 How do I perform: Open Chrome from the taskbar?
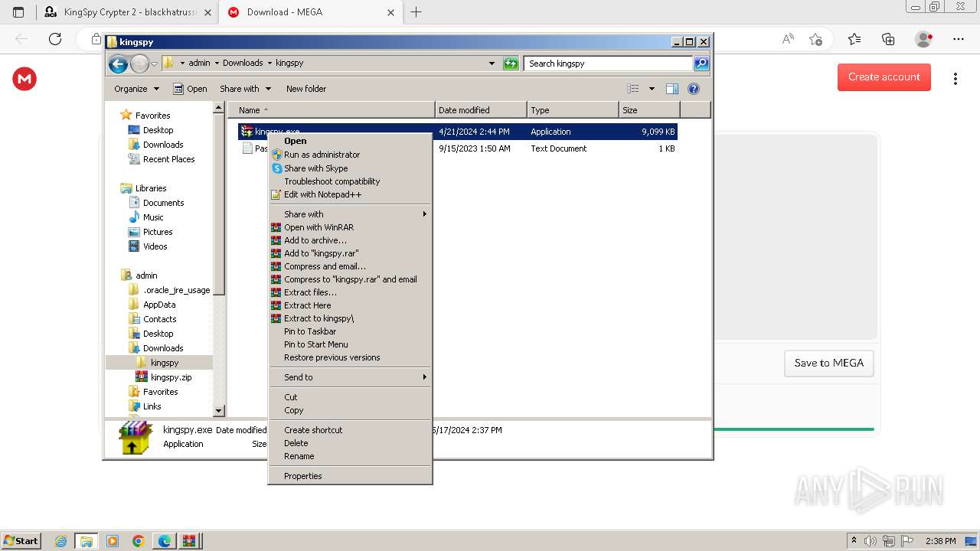(139, 541)
